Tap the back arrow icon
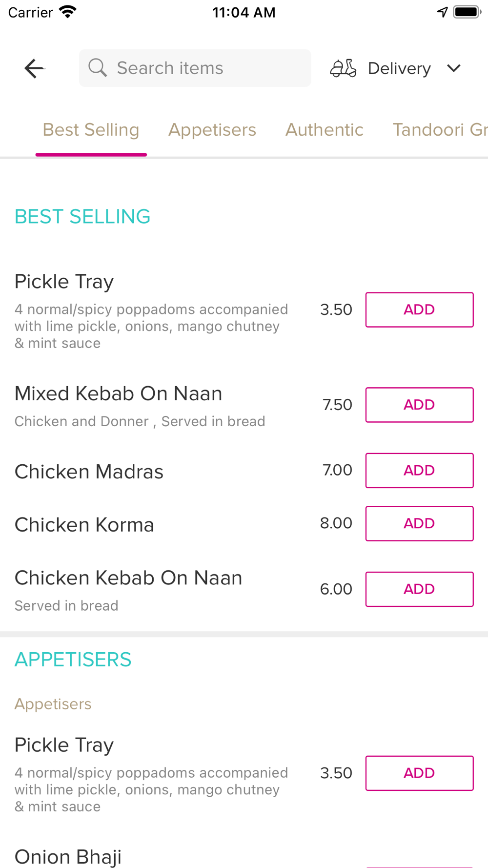This screenshot has width=488, height=868. [34, 68]
